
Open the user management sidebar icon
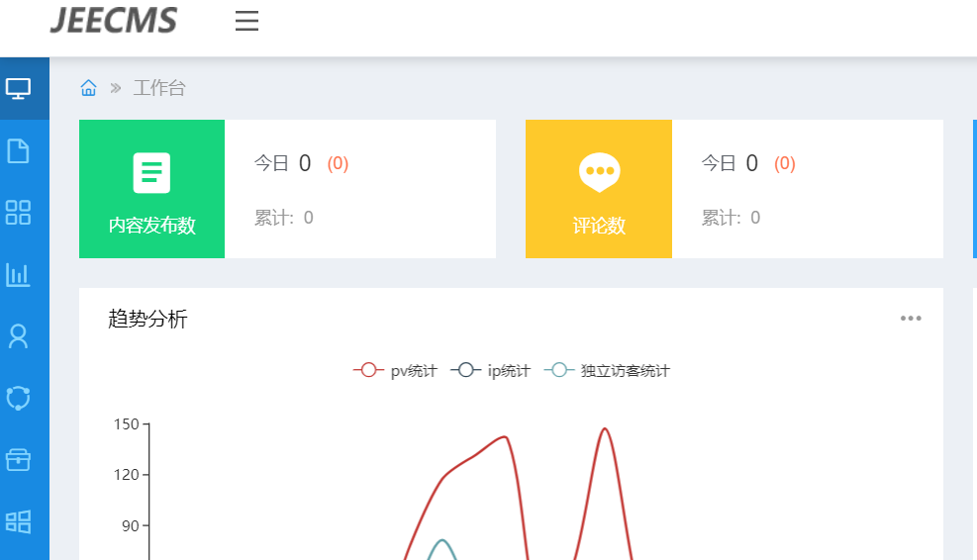(18, 336)
